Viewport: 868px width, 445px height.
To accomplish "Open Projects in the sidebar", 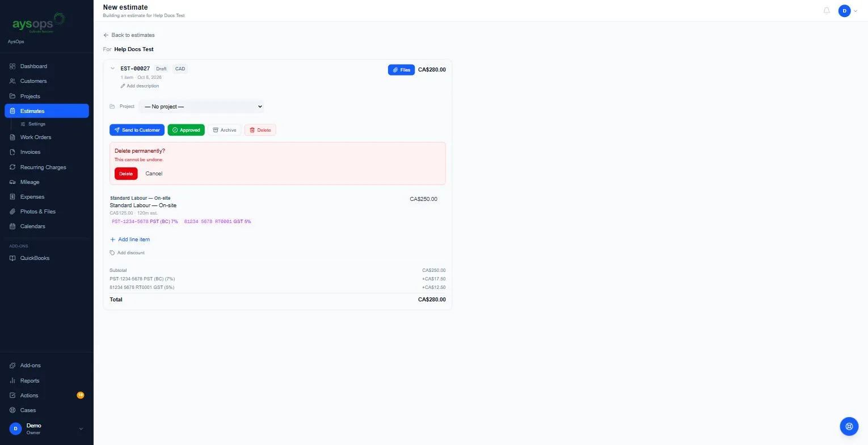I will pos(47,96).
